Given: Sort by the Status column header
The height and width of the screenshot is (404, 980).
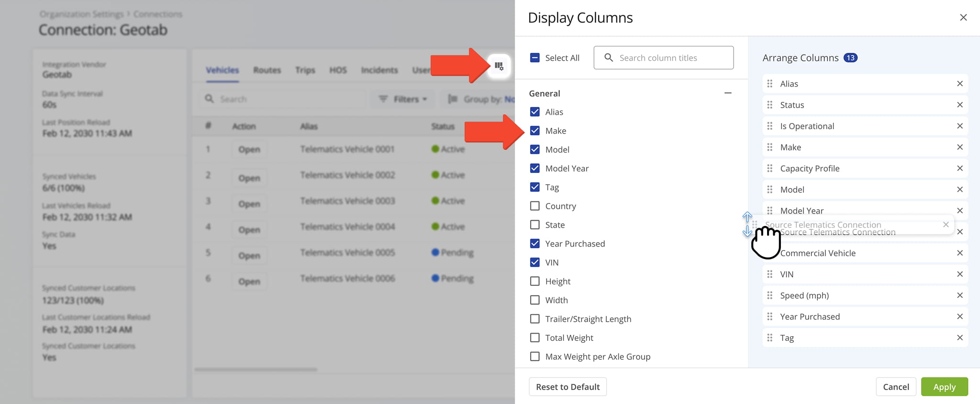Looking at the screenshot, I should click(443, 126).
